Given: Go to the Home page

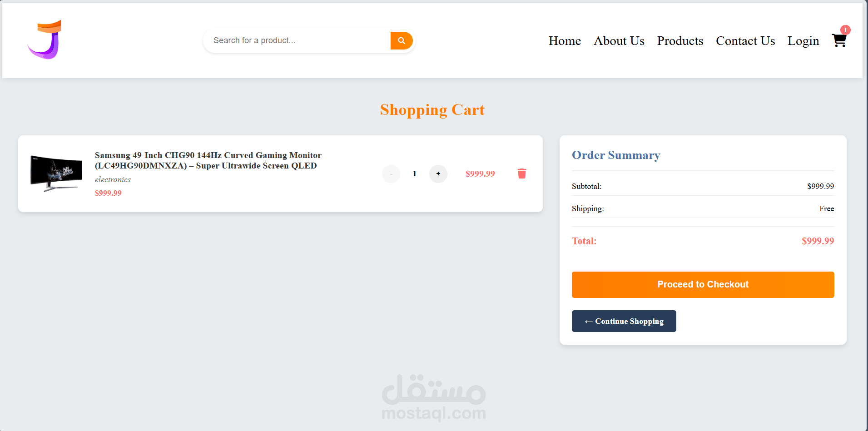Looking at the screenshot, I should click(565, 41).
